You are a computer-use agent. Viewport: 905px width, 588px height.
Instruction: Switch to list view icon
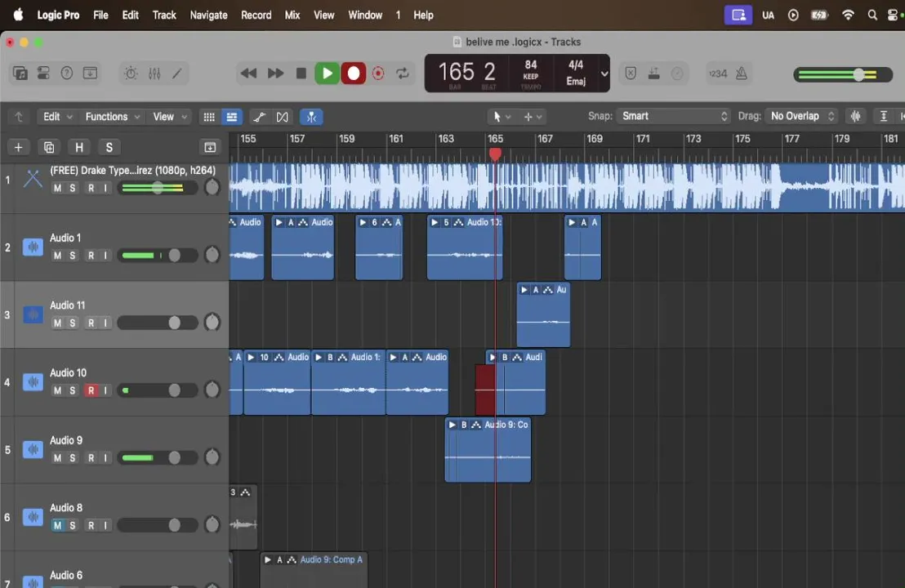(231, 117)
